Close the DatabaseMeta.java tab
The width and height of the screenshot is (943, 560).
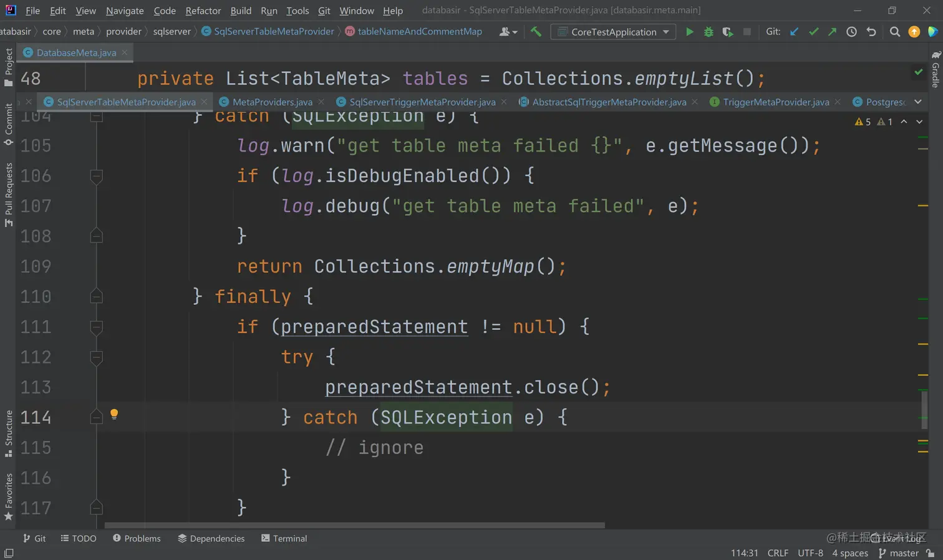pyautogui.click(x=124, y=52)
